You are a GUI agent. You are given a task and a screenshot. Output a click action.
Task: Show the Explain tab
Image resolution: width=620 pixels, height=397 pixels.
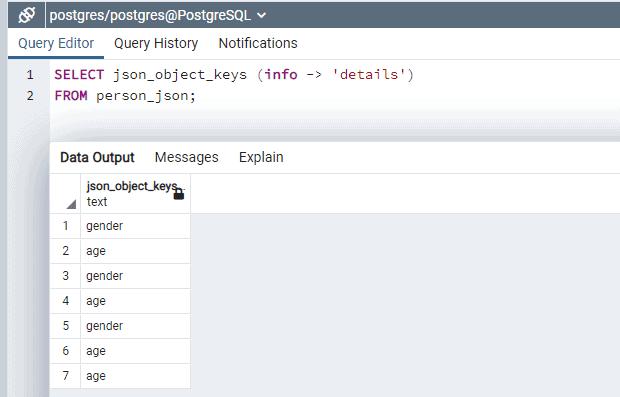[x=261, y=157]
